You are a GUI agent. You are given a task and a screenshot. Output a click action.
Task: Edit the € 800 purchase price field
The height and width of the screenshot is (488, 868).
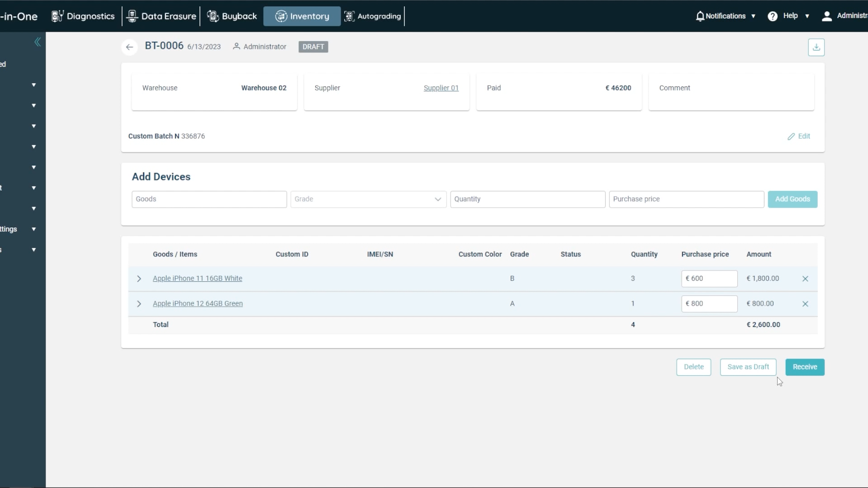709,304
